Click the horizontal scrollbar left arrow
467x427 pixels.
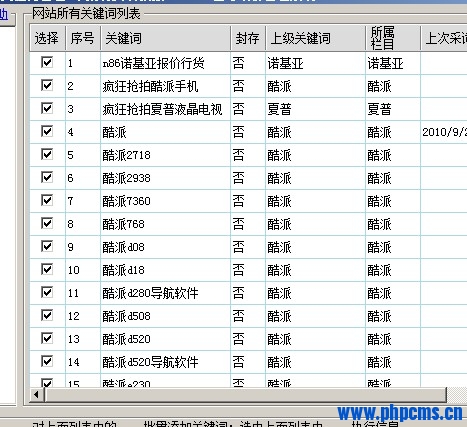coord(36,395)
